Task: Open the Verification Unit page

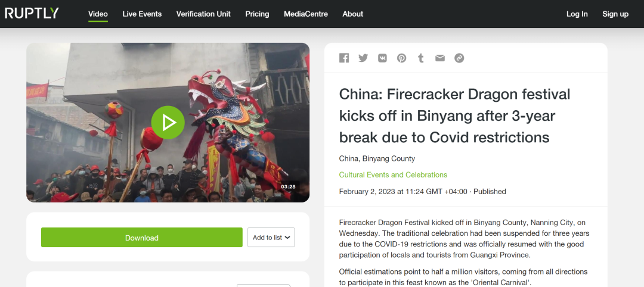Action: click(203, 14)
